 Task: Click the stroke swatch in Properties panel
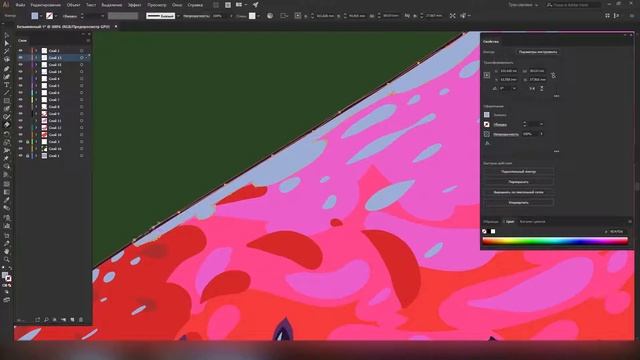(487, 124)
